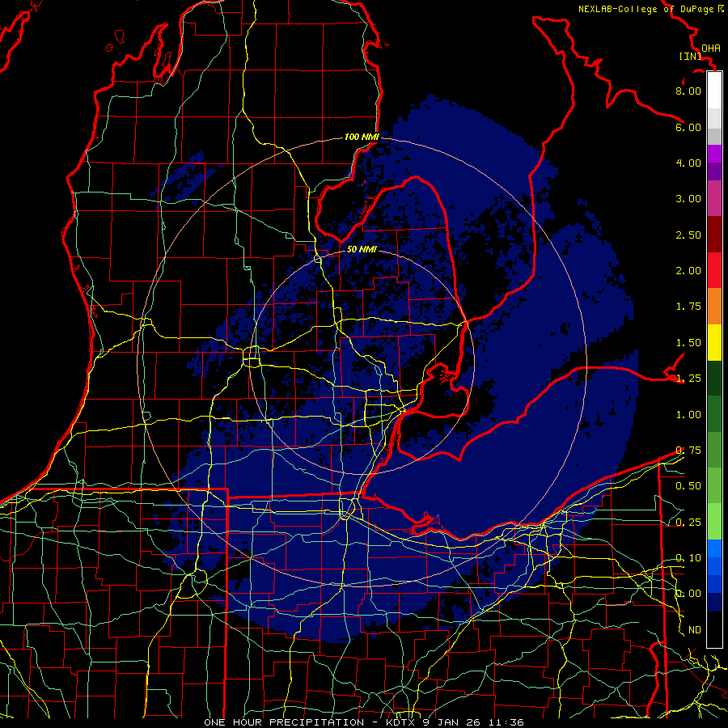Click the 0.25 legend value
The height and width of the screenshot is (728, 728).
[688, 523]
